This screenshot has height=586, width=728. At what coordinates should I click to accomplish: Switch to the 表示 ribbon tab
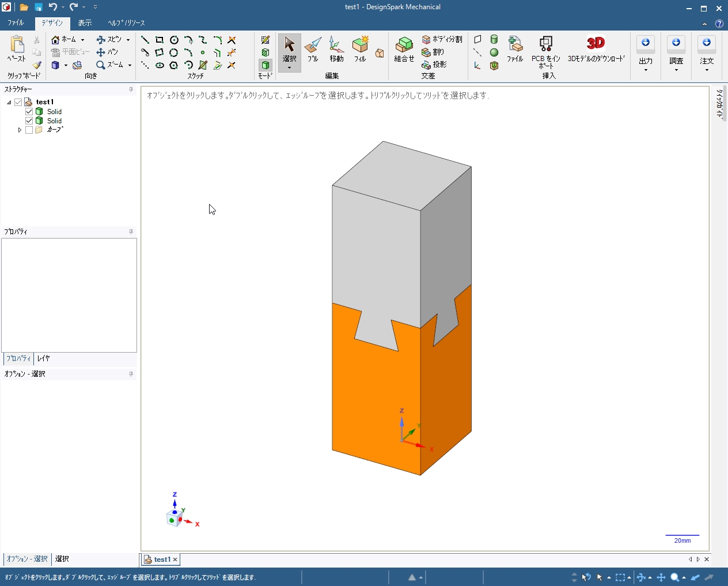(x=85, y=23)
